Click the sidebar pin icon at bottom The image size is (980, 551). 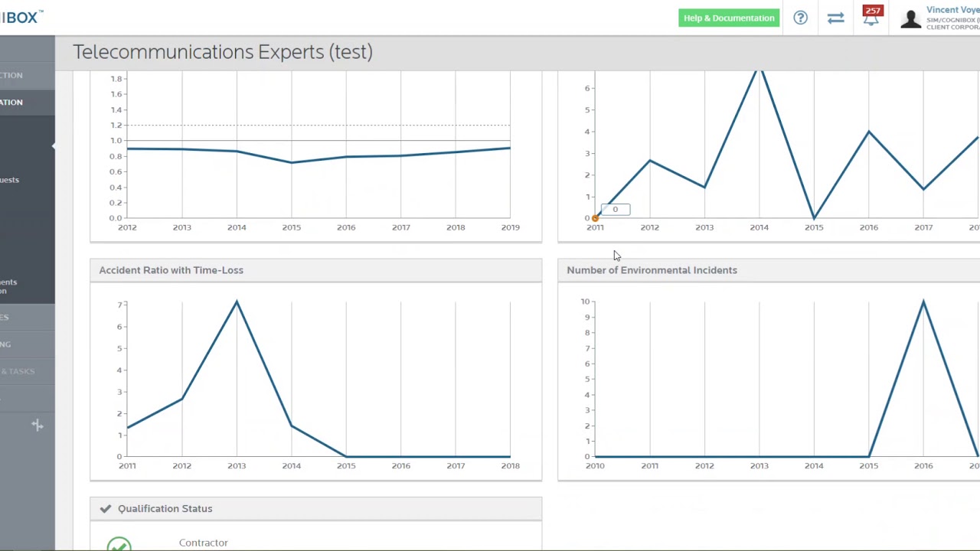coord(37,425)
